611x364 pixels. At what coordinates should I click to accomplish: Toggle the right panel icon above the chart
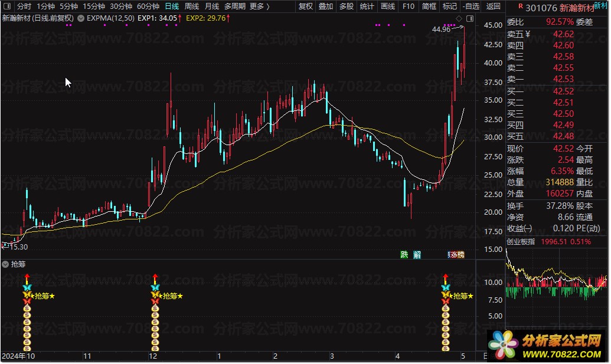click(x=470, y=18)
